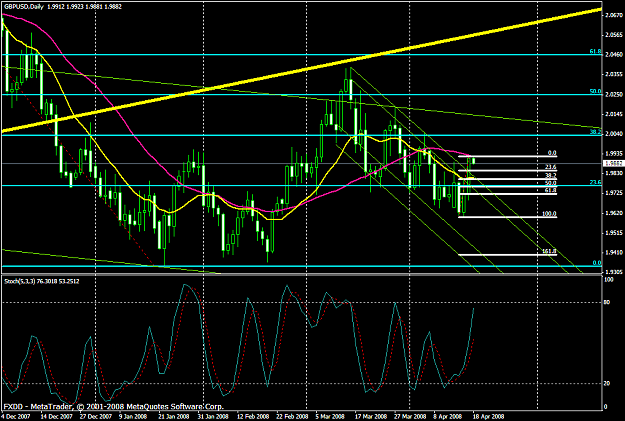
Task: Select the thick yellow rising trendline
Action: 302,70
